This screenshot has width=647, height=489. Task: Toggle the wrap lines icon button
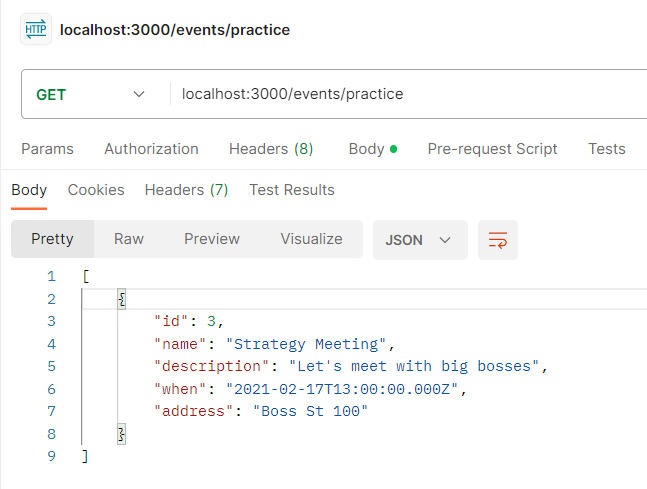pos(497,240)
